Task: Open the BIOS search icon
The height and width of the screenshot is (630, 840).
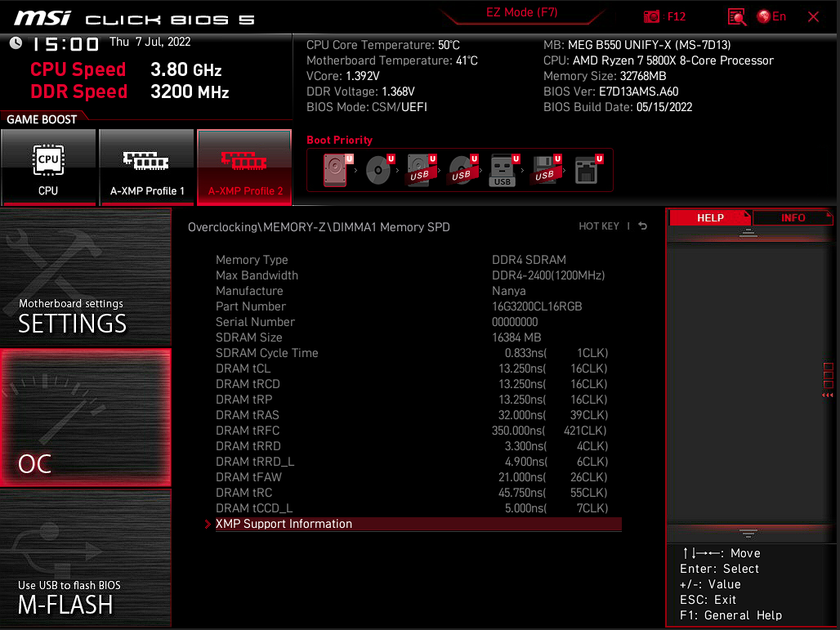Action: pyautogui.click(x=737, y=17)
